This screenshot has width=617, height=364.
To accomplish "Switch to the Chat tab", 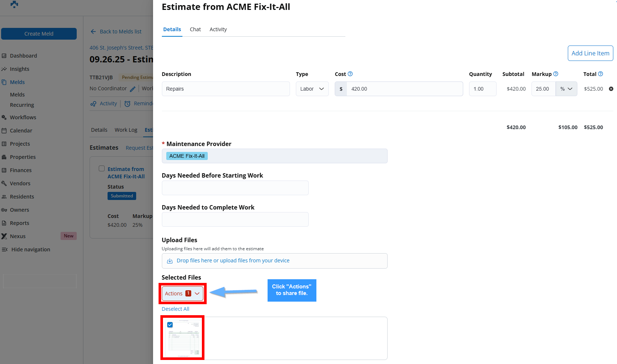I will tap(195, 29).
